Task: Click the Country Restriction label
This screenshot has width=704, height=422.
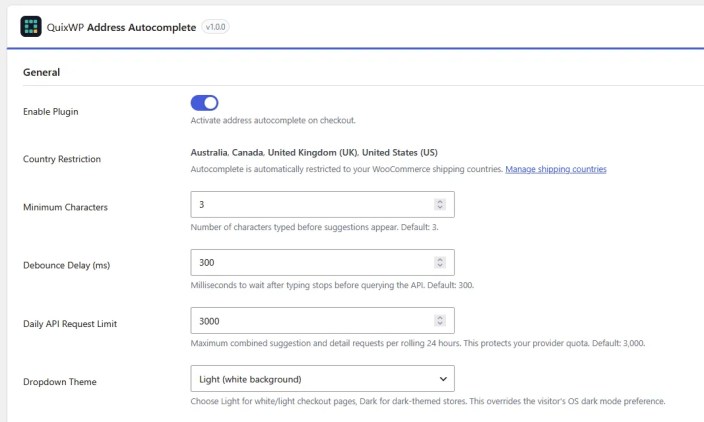Action: tap(62, 159)
